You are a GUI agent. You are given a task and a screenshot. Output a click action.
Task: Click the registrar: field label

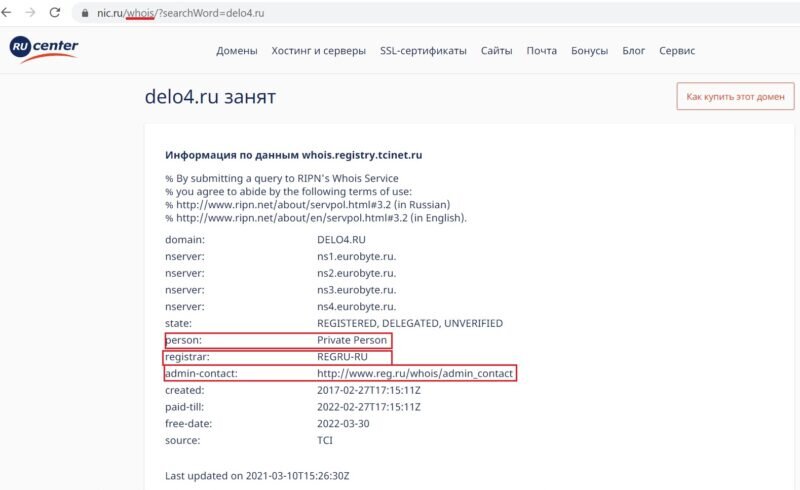point(187,357)
